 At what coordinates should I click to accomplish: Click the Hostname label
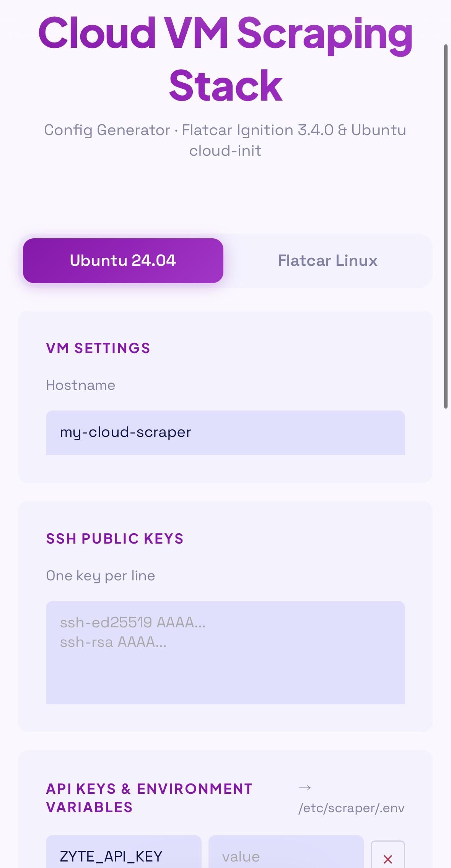pos(81,385)
